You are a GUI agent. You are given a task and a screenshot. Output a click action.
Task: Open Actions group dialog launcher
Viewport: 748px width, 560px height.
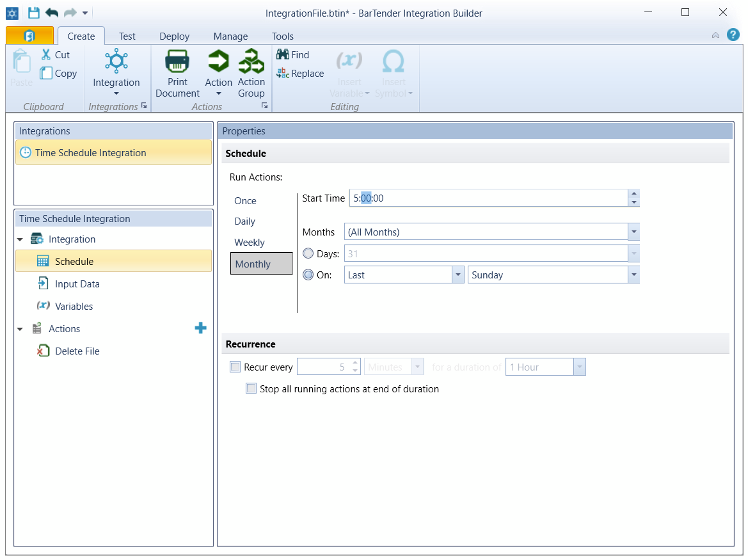[x=265, y=106]
